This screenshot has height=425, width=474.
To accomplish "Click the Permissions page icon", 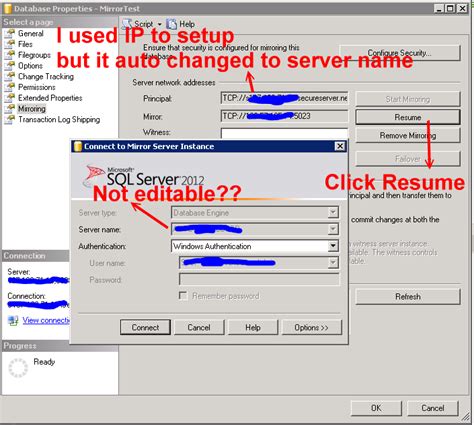I will pos(10,87).
